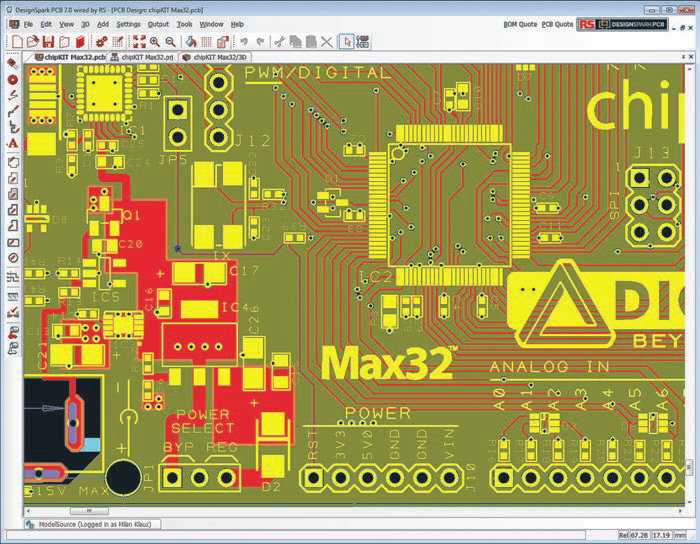Click the grid settings toolbar icon
The image size is (700, 544).
pos(206,42)
